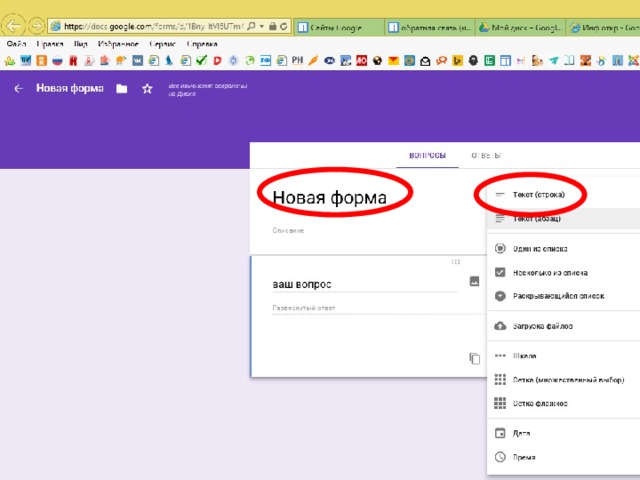The height and width of the screenshot is (480, 640).
Task: Select 'Текст (абзац)' from the type menu
Action: coord(536,218)
